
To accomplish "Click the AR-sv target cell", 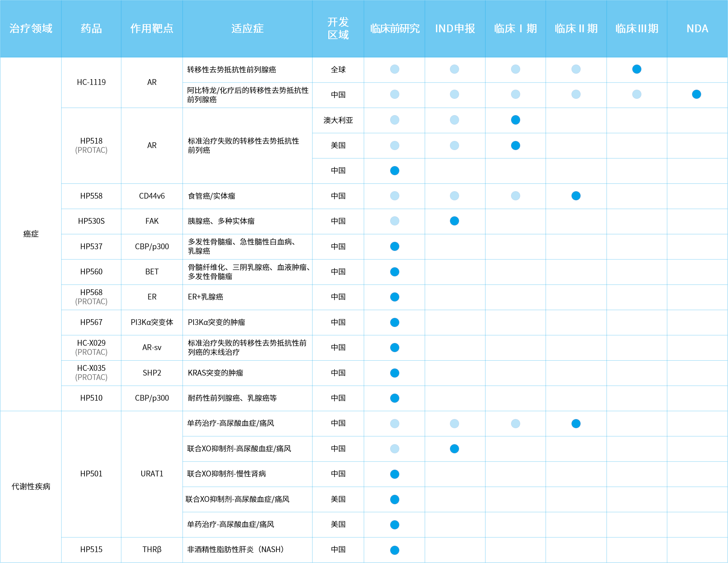I will click(x=152, y=347).
